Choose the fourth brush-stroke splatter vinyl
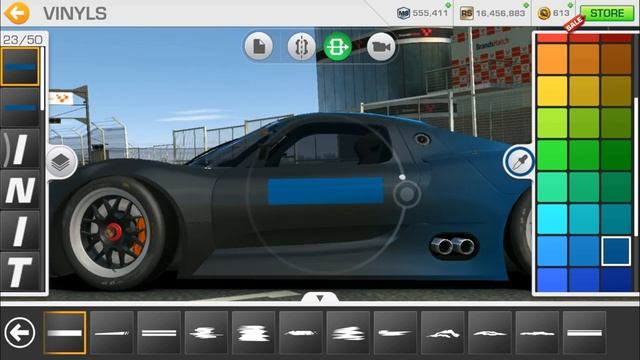The width and height of the screenshot is (640, 360). coord(206,333)
